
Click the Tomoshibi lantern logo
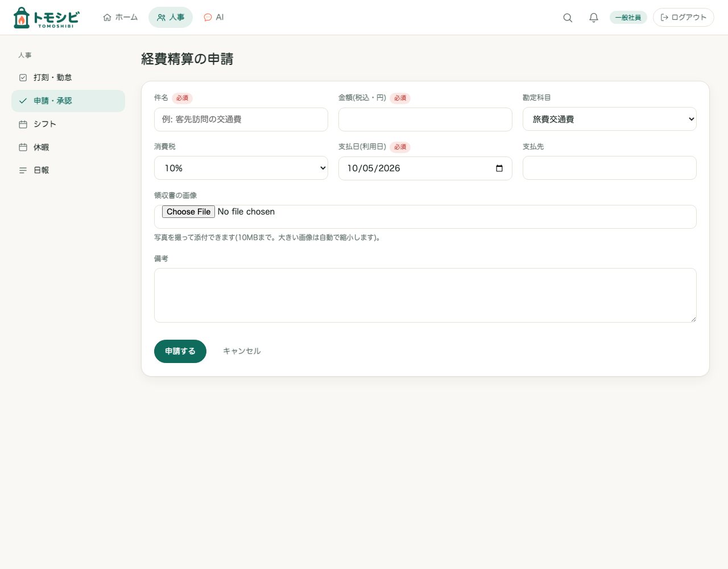click(46, 18)
